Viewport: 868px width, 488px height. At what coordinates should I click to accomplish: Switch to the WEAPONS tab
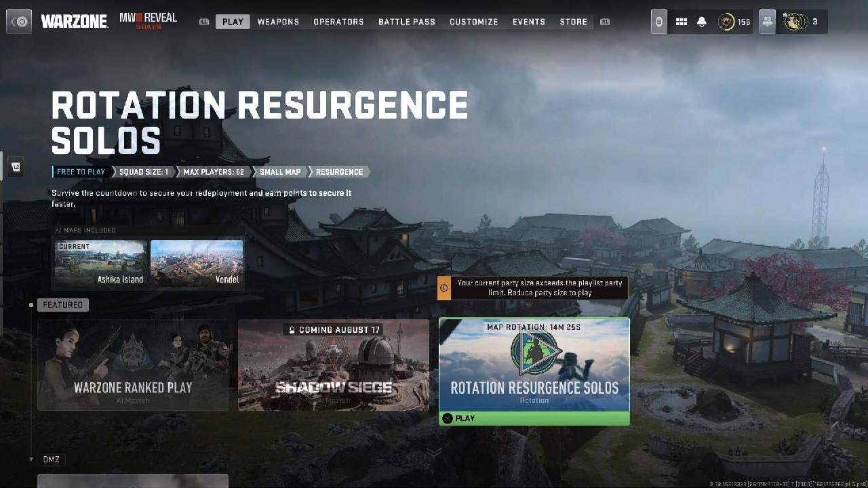(278, 22)
